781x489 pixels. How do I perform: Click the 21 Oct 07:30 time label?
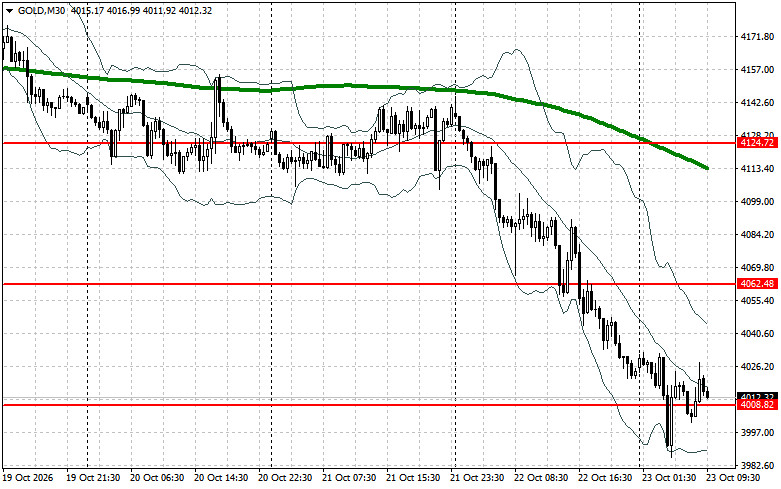point(349,478)
